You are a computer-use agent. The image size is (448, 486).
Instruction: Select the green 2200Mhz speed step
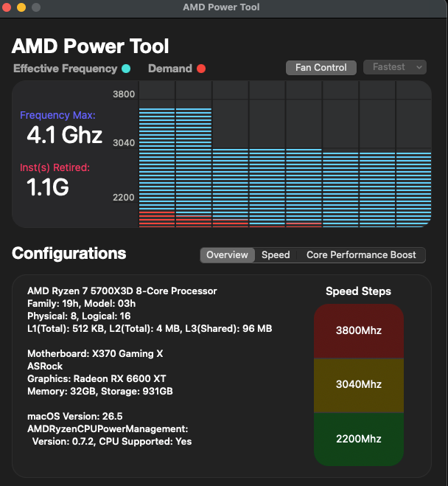359,440
